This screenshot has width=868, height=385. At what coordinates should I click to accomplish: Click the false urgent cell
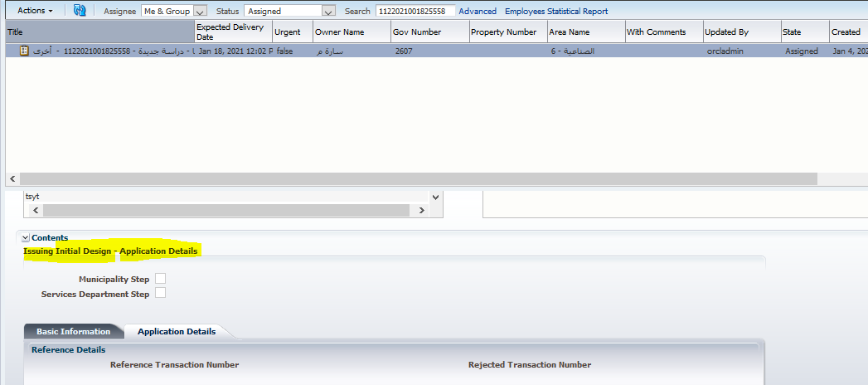tap(284, 51)
